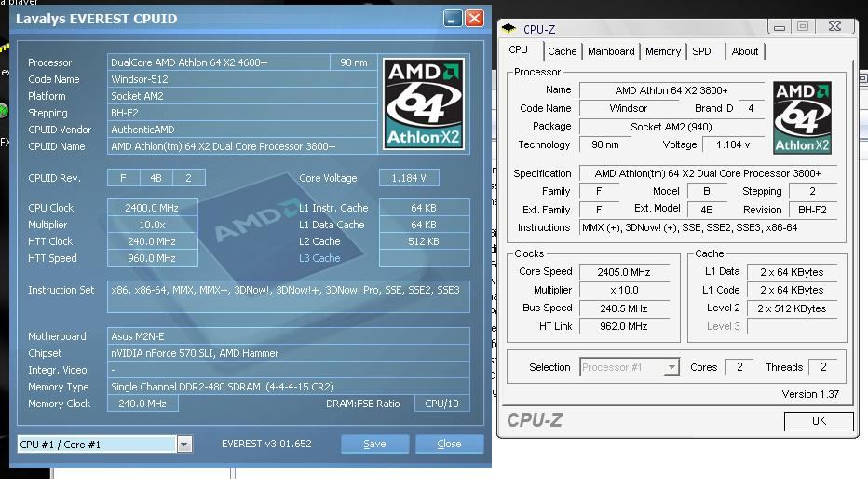Click OK in the CPU-Z window

click(x=819, y=421)
